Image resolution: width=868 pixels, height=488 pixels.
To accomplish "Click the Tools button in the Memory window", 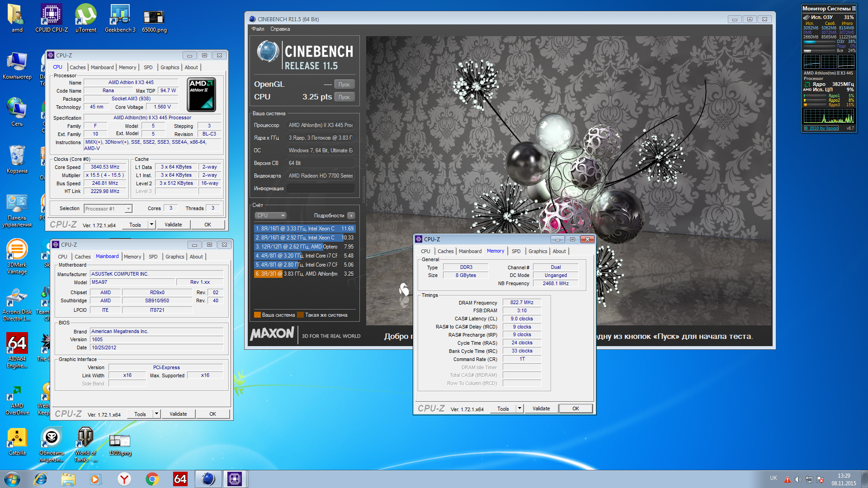I will (503, 408).
